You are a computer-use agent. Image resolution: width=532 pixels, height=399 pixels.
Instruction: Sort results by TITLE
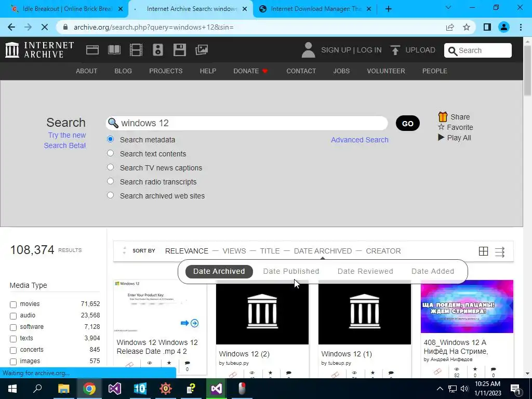(270, 251)
